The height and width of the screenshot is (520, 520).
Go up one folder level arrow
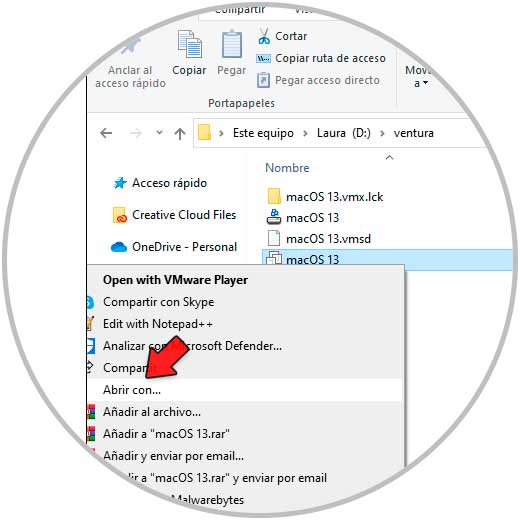coord(180,134)
